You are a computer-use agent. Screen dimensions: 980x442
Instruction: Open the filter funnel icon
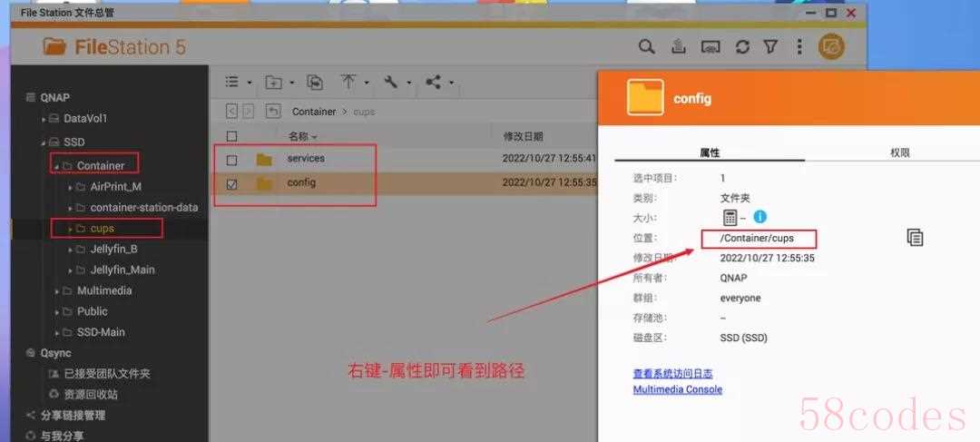point(770,47)
